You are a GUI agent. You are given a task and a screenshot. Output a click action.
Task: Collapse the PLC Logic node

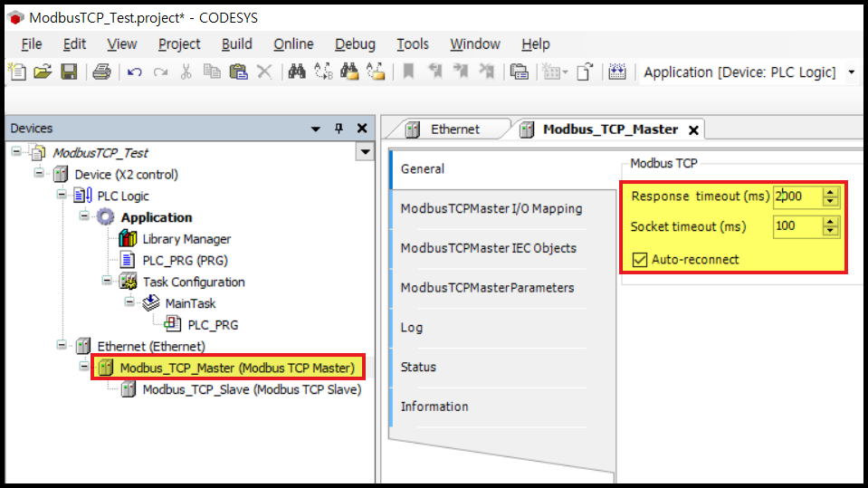(x=62, y=195)
